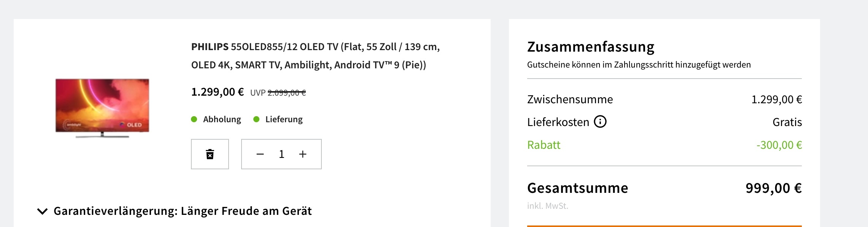
Task: Increase quantity with the plus button
Action: click(303, 154)
